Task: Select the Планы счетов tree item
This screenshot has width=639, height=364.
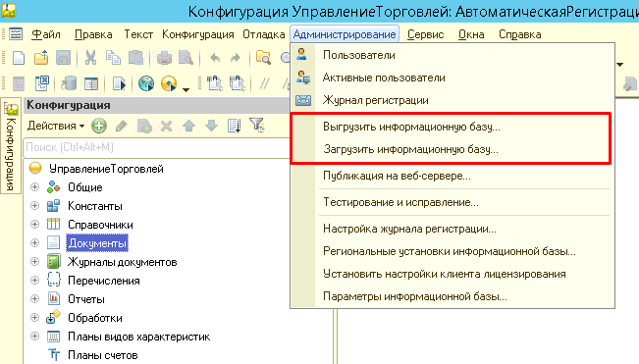Action: (103, 355)
